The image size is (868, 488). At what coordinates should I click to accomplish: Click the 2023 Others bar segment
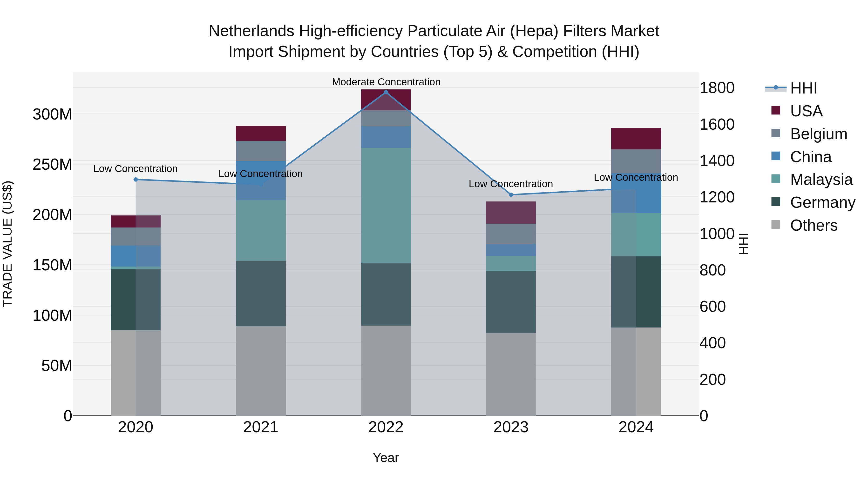click(x=511, y=374)
